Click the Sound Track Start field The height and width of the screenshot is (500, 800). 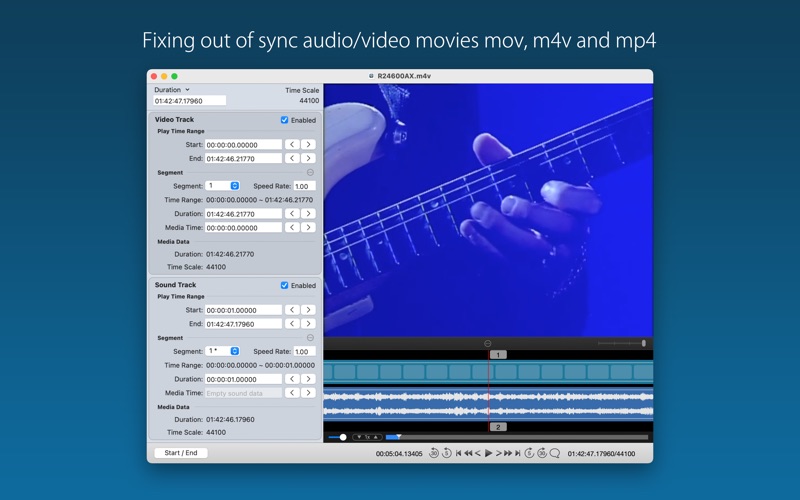pos(243,310)
